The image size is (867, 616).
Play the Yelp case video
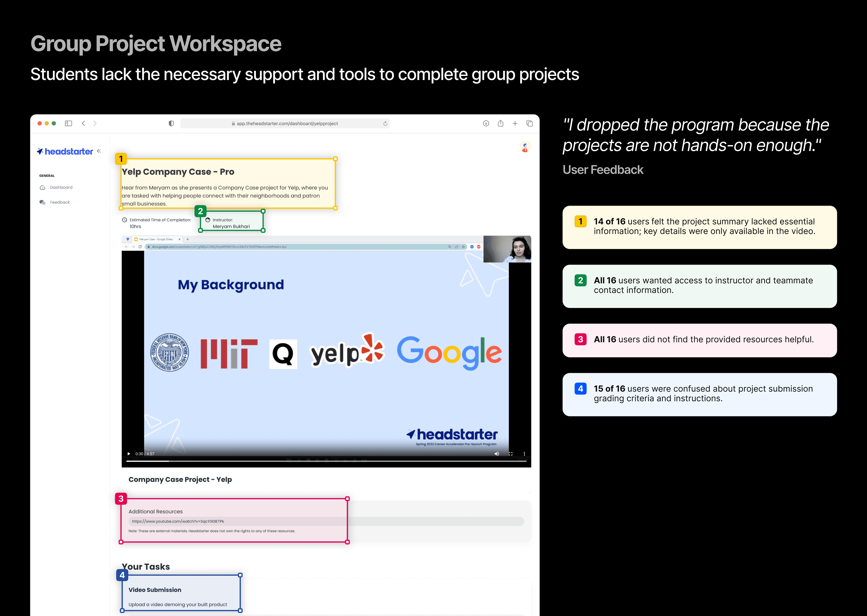click(x=129, y=454)
